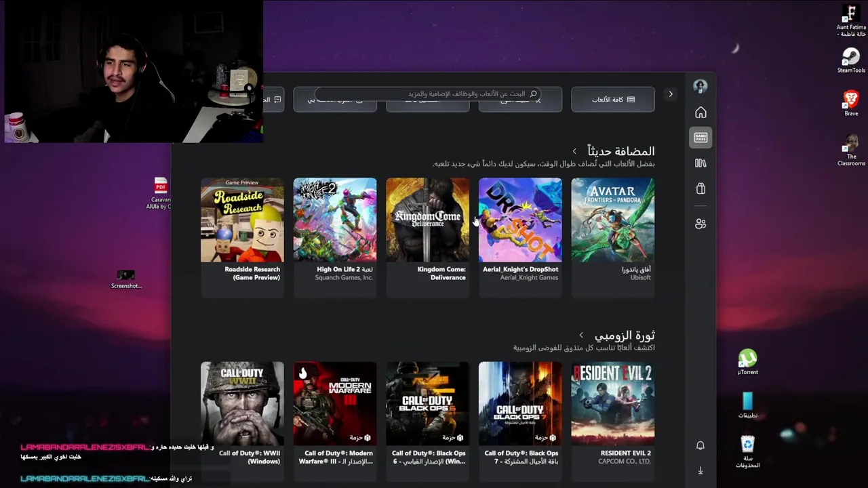Focus the games search field
Viewport: 868px width, 488px height.
click(427, 94)
